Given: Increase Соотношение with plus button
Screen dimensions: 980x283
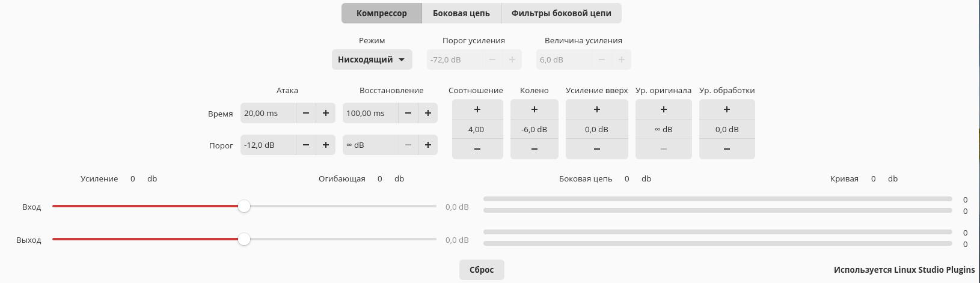Looking at the screenshot, I should (x=477, y=109).
